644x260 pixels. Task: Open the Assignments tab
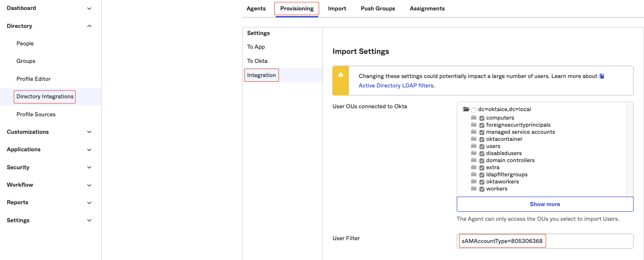[427, 9]
